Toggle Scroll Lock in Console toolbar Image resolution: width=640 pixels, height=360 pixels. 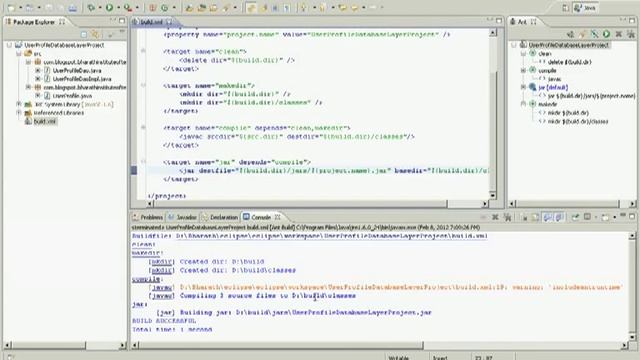[536, 217]
